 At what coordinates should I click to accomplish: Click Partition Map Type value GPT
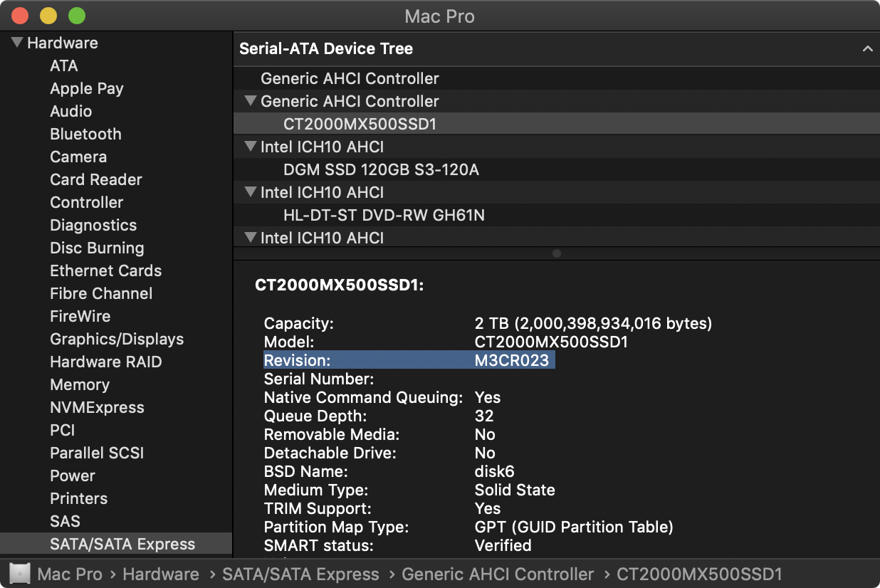click(x=574, y=527)
